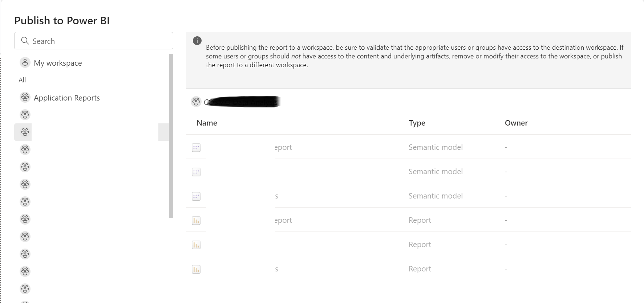The image size is (644, 303).
Task: Click 'Semantic model' type in the 'eport' row
Action: [x=436, y=147]
